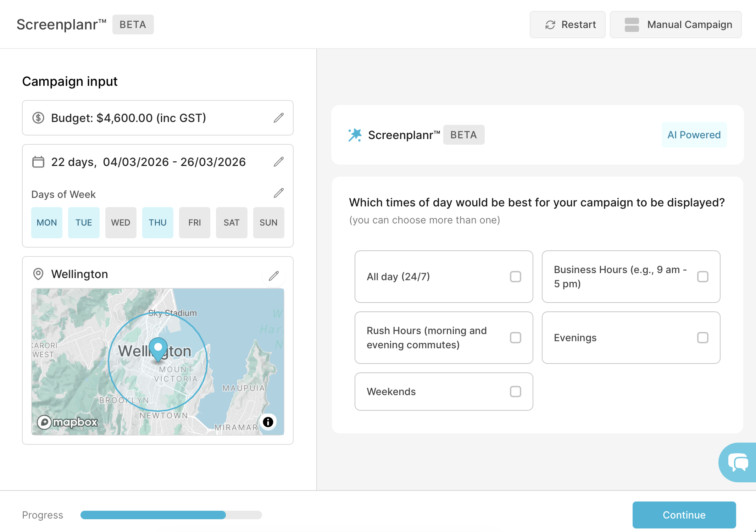756x532 pixels.
Task: Edit the budget with the pencil icon
Action: (279, 118)
